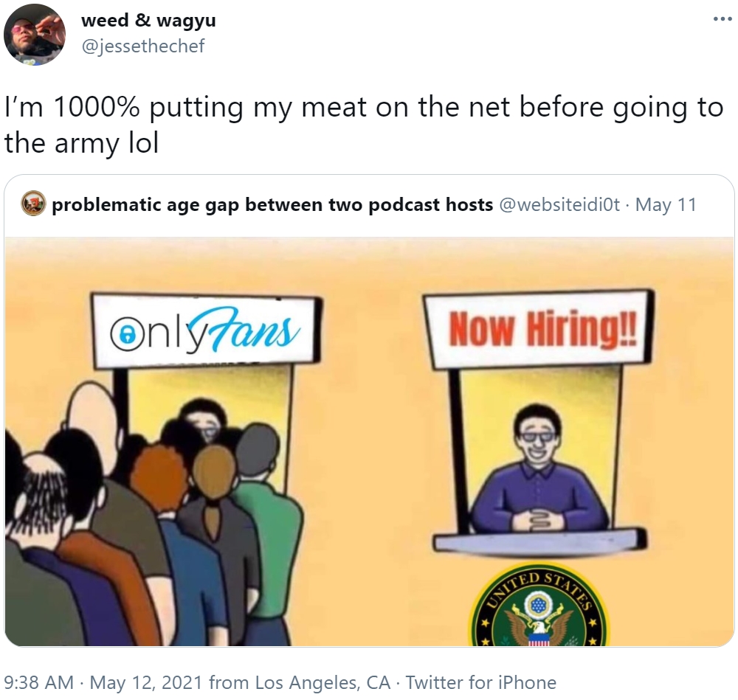Image resolution: width=738 pixels, height=700 pixels.
Task: Click the tweet text about the army
Action: (364, 125)
